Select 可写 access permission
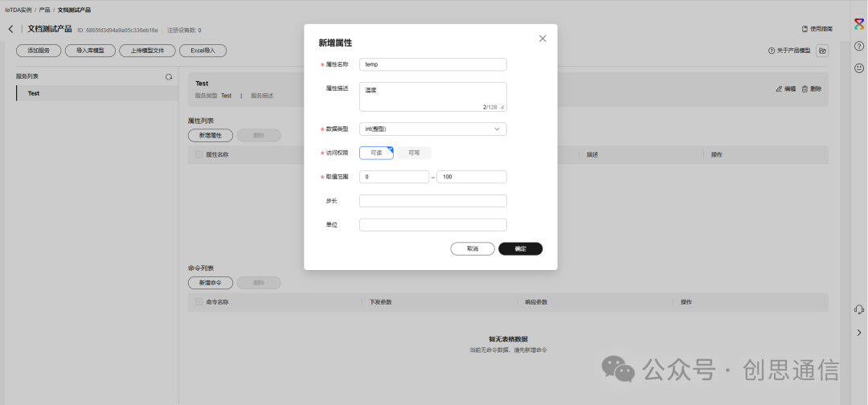868x405 pixels. pos(414,153)
